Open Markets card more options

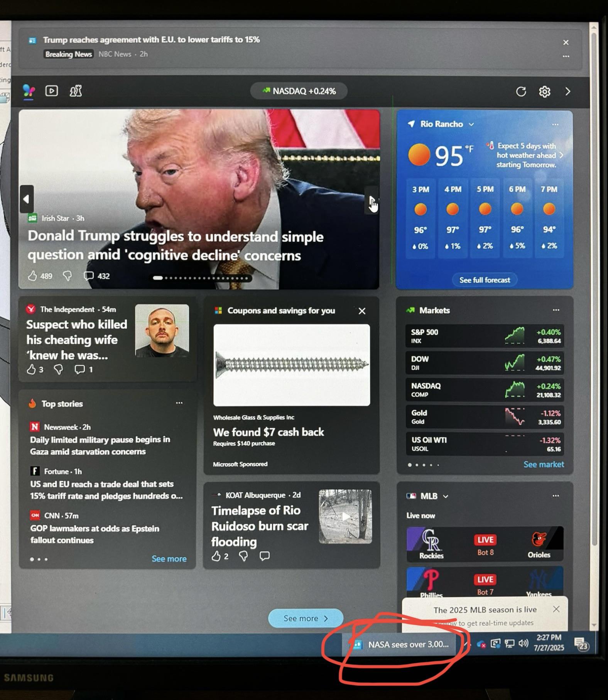556,310
